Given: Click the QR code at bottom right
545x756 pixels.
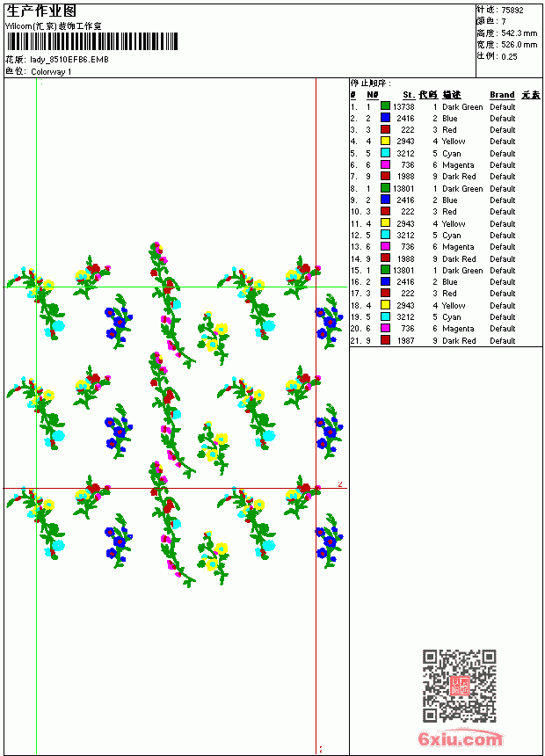Looking at the screenshot, I should (x=460, y=686).
